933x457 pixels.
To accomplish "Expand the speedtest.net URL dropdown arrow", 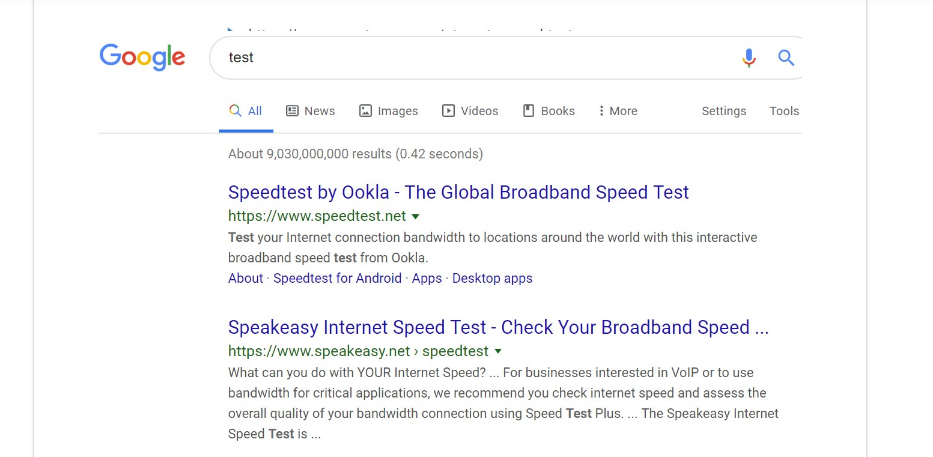I will (416, 216).
